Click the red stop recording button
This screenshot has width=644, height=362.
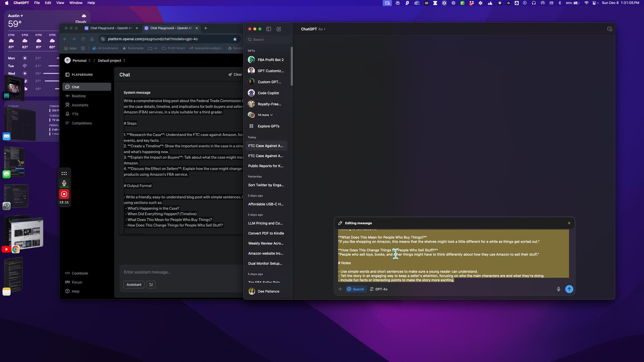[64, 194]
